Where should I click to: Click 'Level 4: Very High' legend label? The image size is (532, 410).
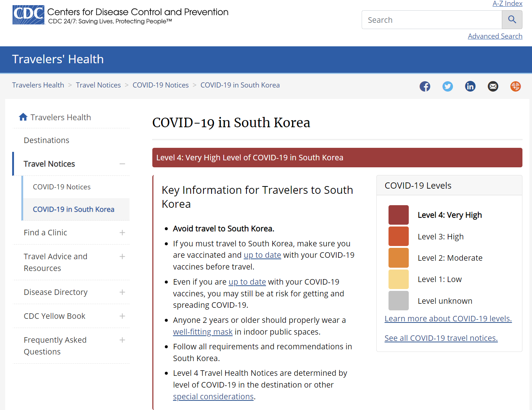[450, 215]
